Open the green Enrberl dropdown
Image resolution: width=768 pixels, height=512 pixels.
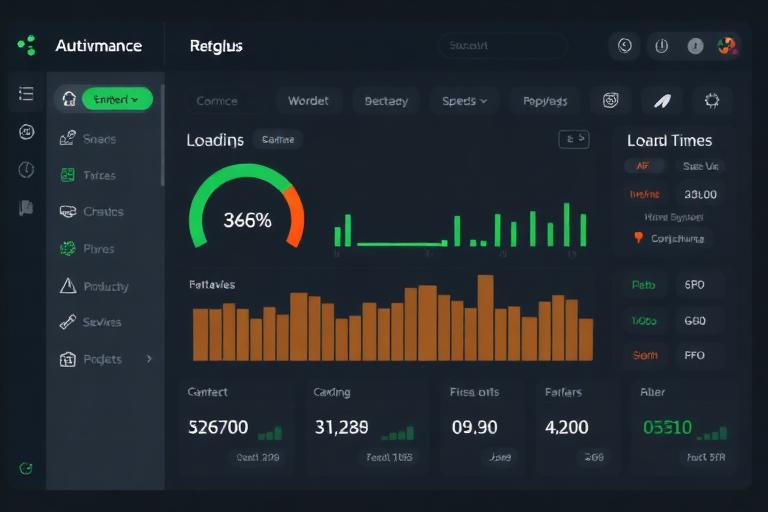[117, 99]
